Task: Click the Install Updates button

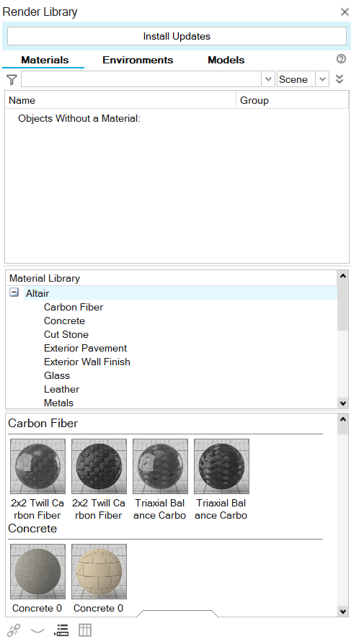Action: [x=177, y=36]
